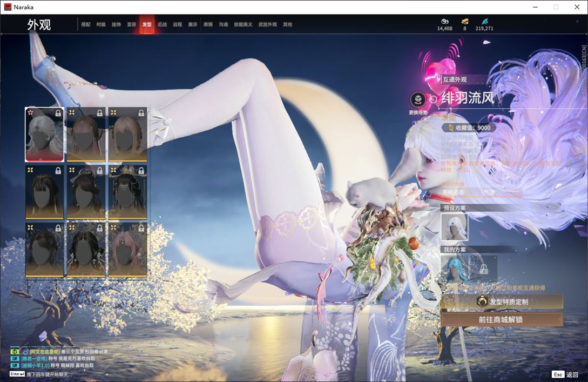Open the 搭配 outfit tab

click(x=85, y=24)
